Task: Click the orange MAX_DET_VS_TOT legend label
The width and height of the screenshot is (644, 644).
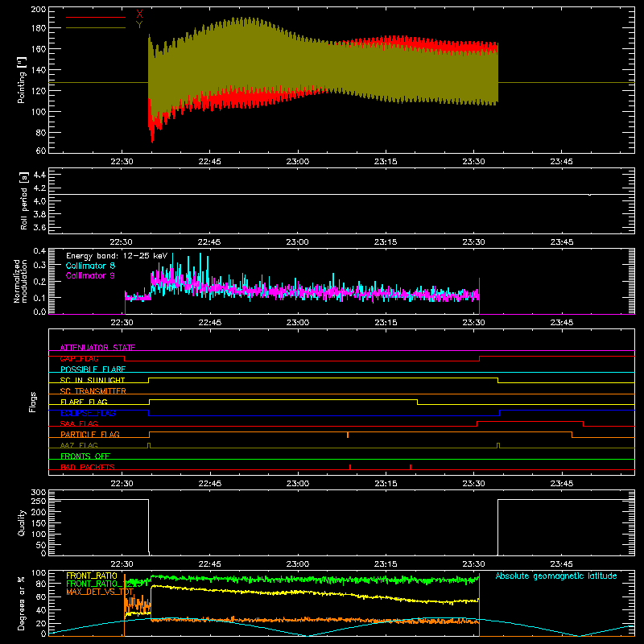Action: click(100, 592)
